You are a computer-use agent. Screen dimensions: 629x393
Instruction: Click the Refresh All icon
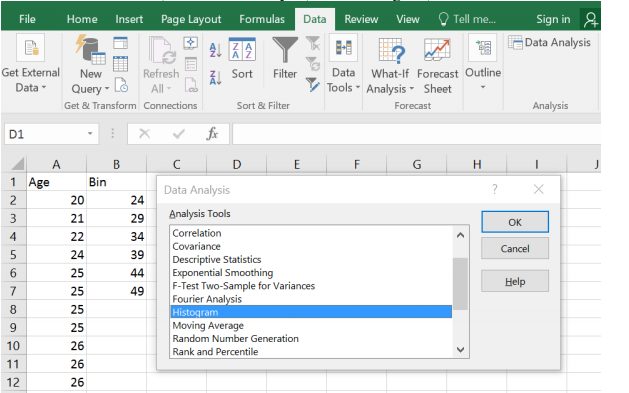coord(161,65)
